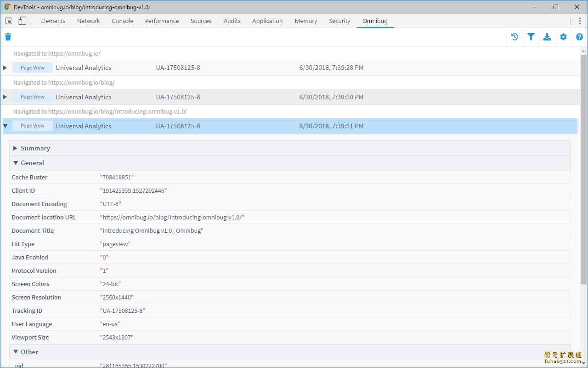Image resolution: width=588 pixels, height=368 pixels.
Task: Click Page View badge at 7:39:31 PM
Action: tap(33, 126)
